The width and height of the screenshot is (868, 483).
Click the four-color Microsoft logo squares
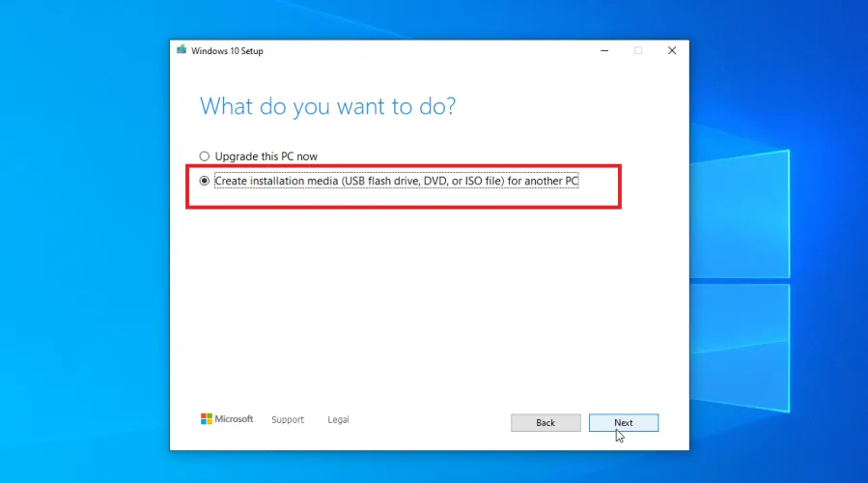pyautogui.click(x=206, y=419)
